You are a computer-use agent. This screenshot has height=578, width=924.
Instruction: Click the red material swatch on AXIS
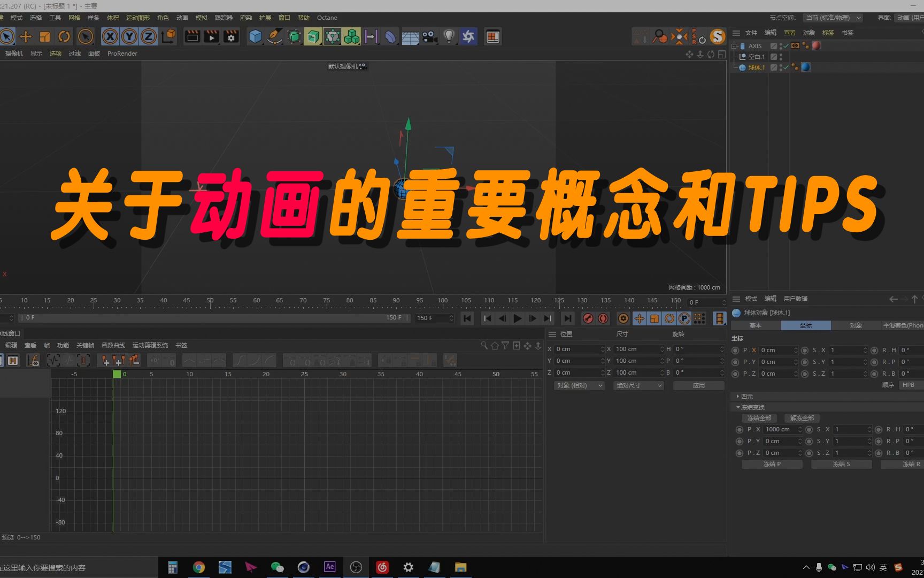(817, 46)
